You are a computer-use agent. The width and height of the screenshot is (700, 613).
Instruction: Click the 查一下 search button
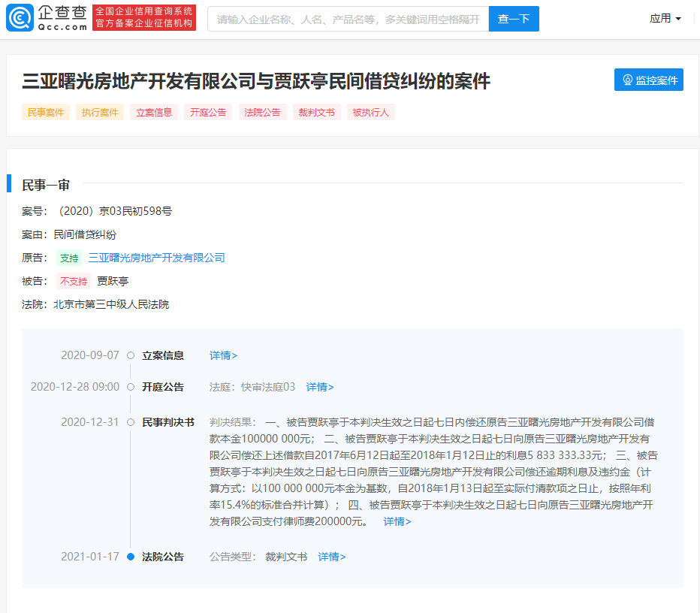[x=514, y=19]
